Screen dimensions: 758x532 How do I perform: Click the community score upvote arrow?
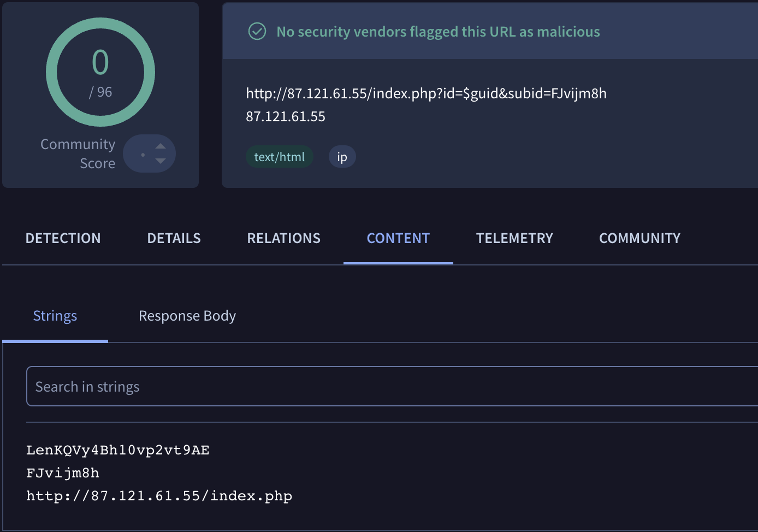point(161,146)
